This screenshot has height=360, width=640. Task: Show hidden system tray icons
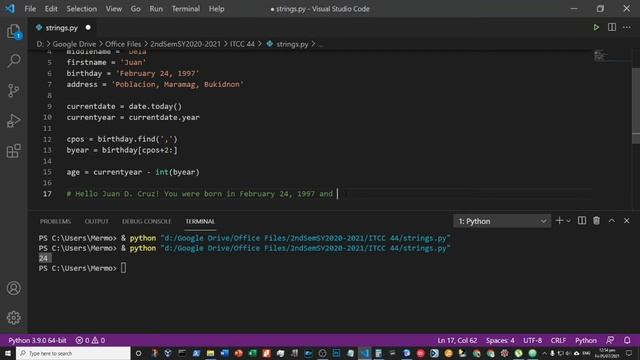point(544,353)
